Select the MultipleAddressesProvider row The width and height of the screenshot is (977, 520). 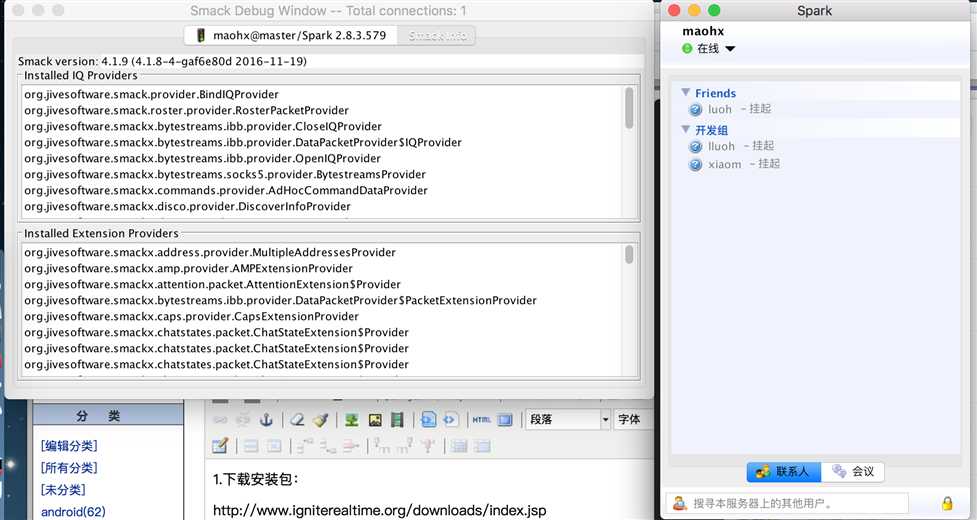coord(322,253)
